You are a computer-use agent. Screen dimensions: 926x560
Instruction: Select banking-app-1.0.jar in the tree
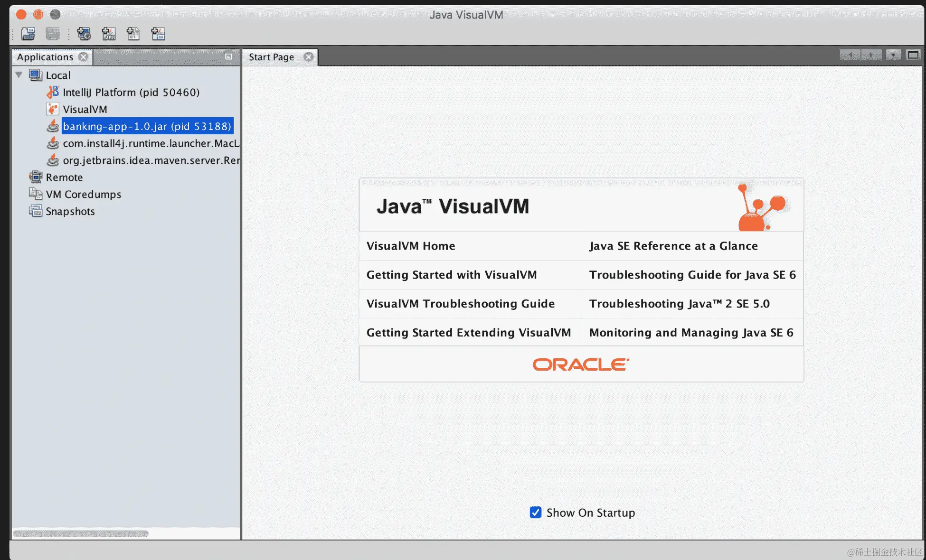(x=147, y=126)
